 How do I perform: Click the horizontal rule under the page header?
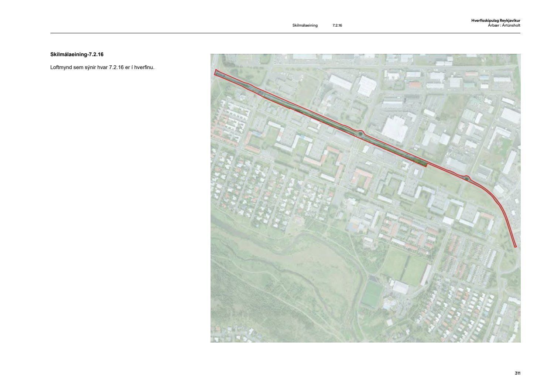click(x=285, y=33)
